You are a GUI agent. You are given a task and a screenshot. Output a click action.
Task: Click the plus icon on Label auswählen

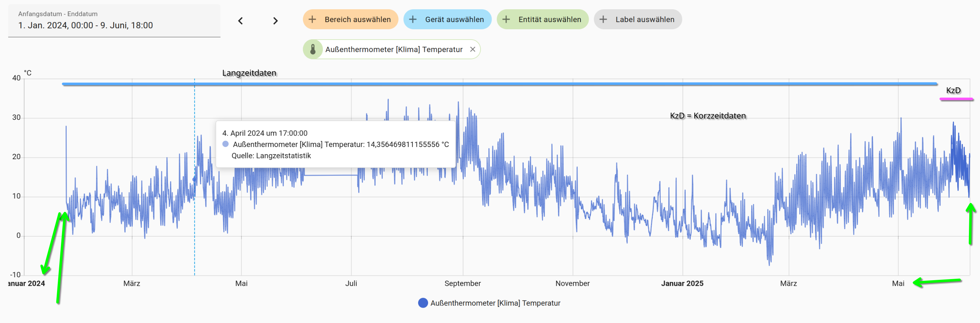603,19
